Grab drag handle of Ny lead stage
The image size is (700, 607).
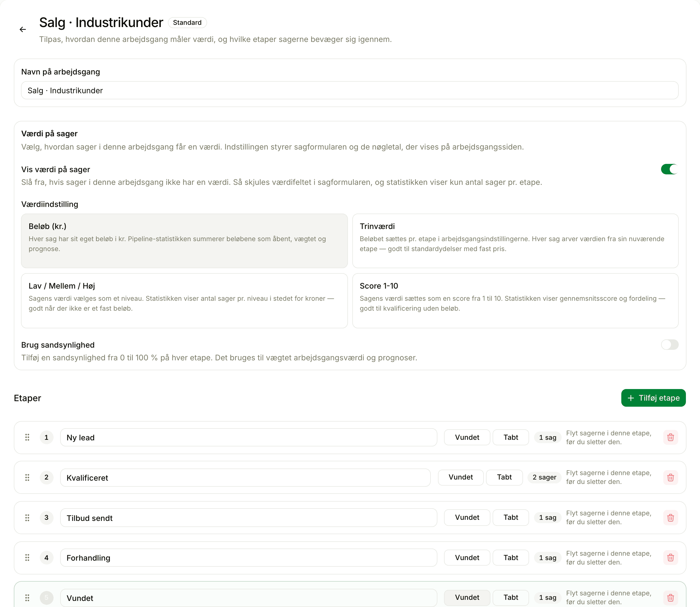pyautogui.click(x=27, y=437)
